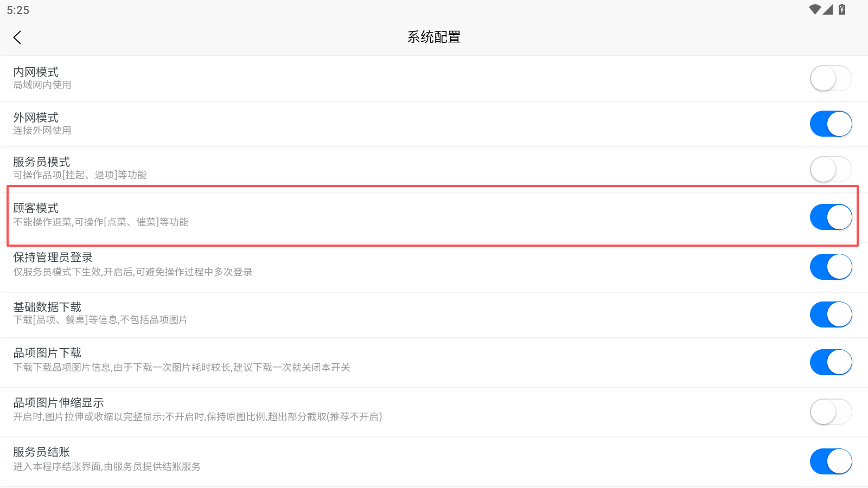This screenshot has width=868, height=488.
Task: Select the 服务员结账 row label
Action: (x=42, y=452)
